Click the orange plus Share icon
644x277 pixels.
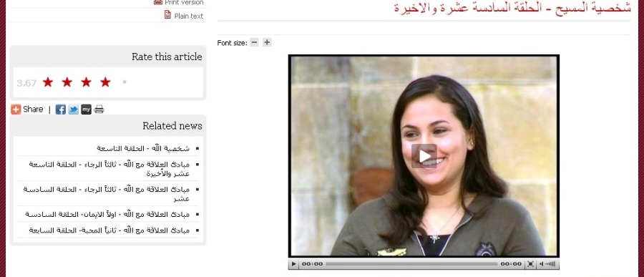tap(16, 110)
